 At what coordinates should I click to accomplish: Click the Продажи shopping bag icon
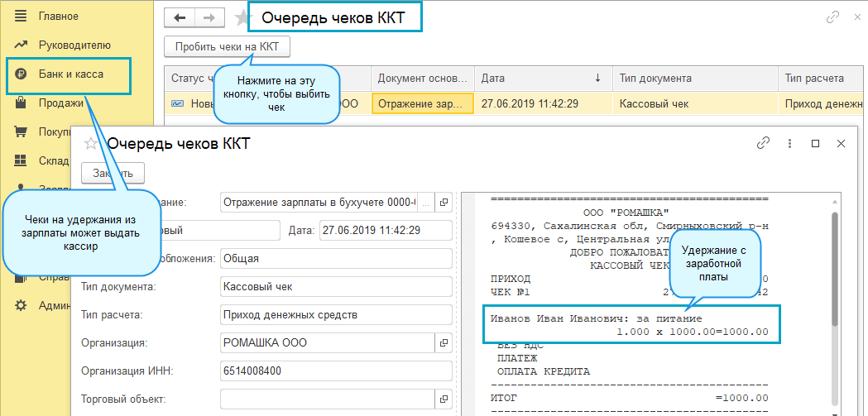(x=22, y=103)
